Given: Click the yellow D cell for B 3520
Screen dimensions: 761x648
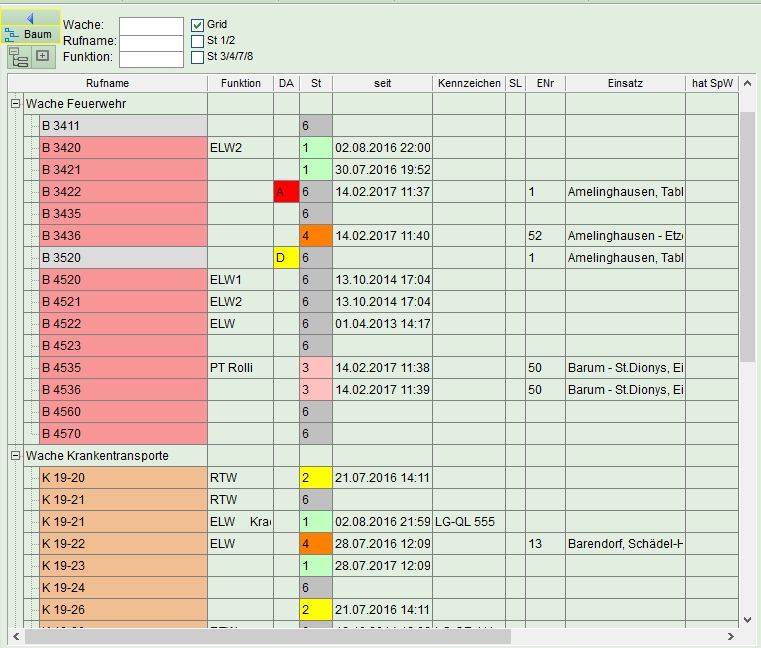Looking at the screenshot, I should coord(286,257).
